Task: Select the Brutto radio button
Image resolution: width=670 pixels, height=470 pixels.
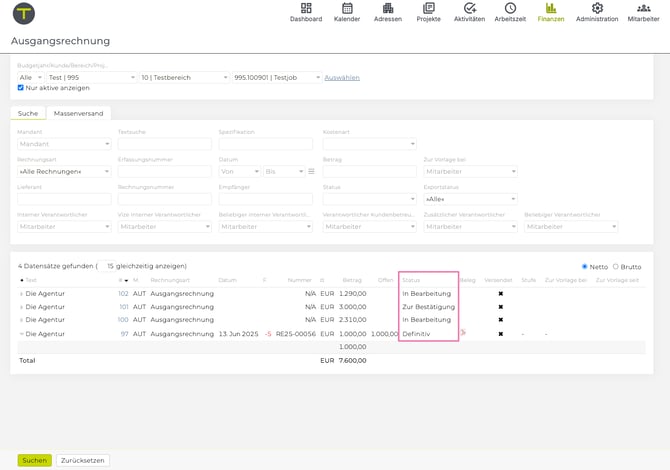Action: pyautogui.click(x=616, y=267)
